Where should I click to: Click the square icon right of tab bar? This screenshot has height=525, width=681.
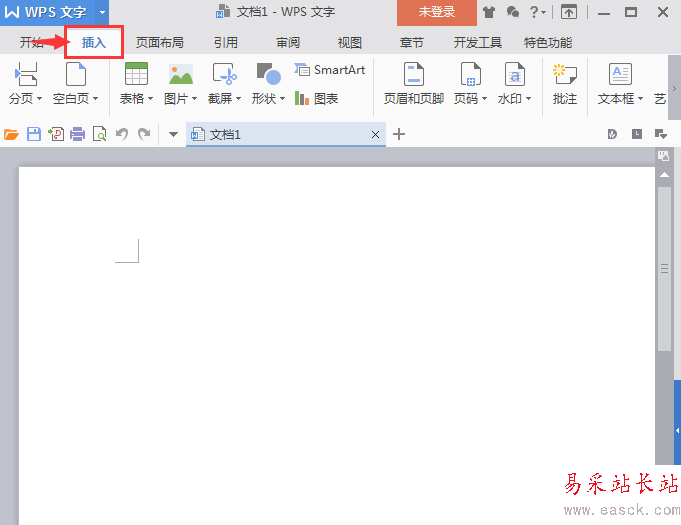click(637, 134)
